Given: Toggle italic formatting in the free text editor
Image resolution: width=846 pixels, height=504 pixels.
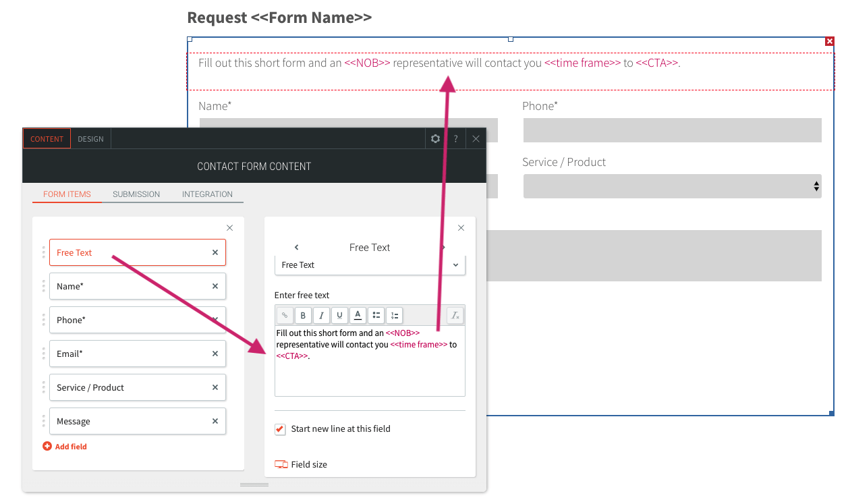Looking at the screenshot, I should click(321, 315).
